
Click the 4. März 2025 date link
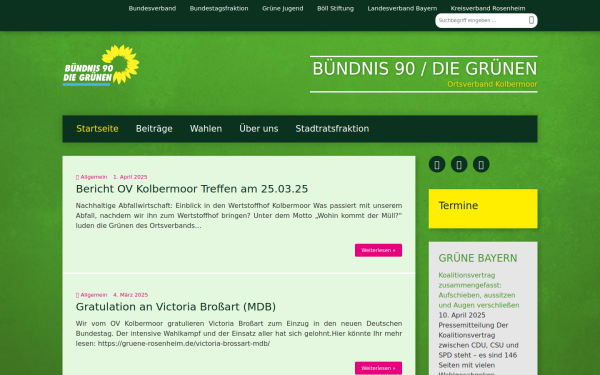130,295
